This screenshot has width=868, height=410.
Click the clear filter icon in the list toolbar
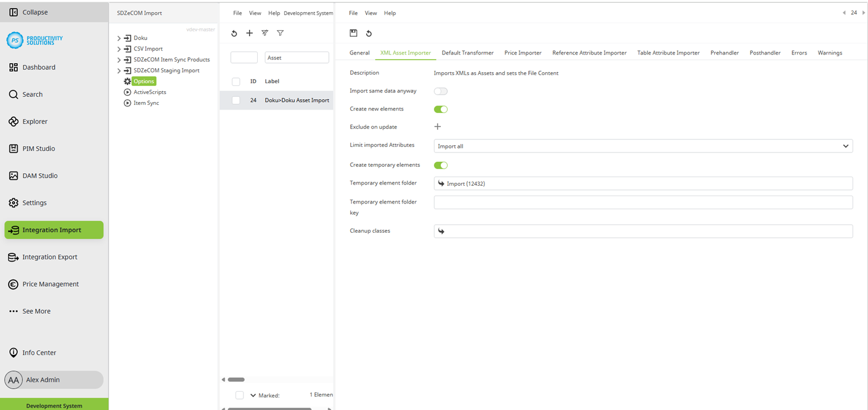265,33
